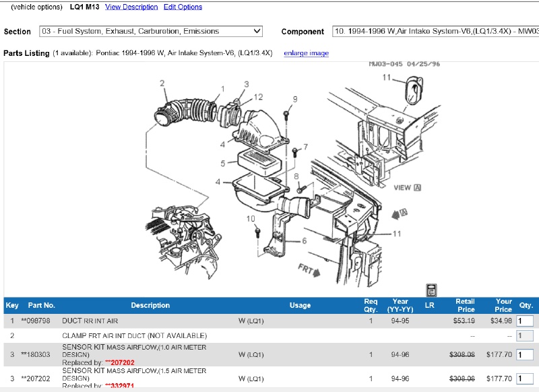The height and width of the screenshot is (392, 539).
Task: Open the View Description link
Action: tap(131, 7)
